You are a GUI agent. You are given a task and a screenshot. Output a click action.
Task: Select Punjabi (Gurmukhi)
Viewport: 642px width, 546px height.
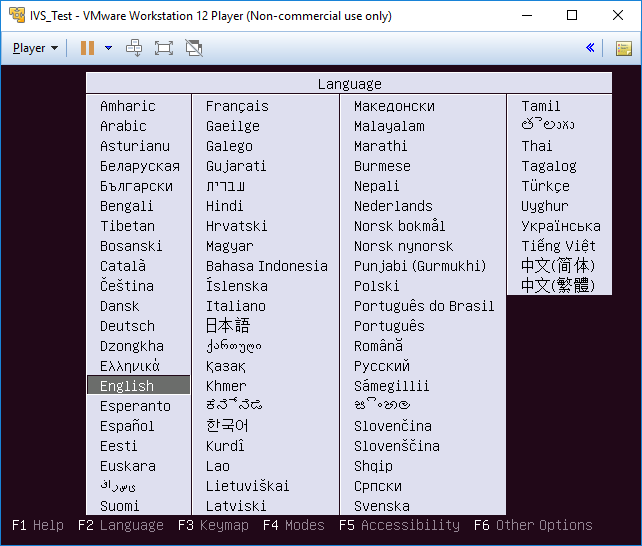420,266
